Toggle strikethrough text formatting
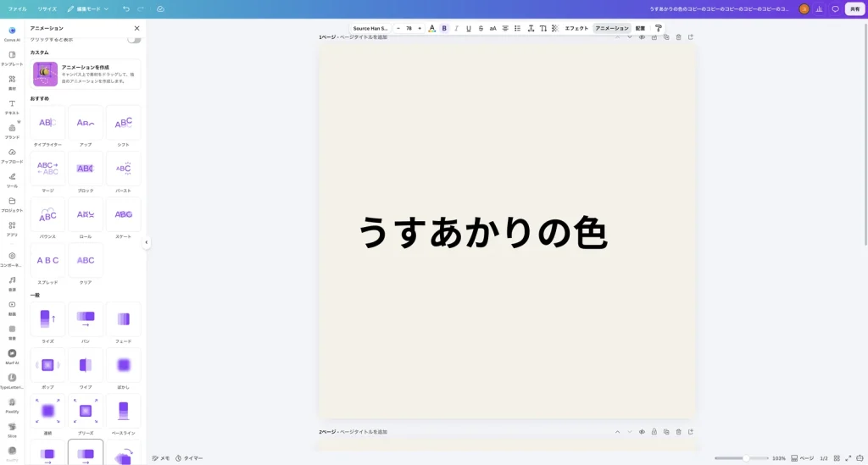 pos(481,28)
